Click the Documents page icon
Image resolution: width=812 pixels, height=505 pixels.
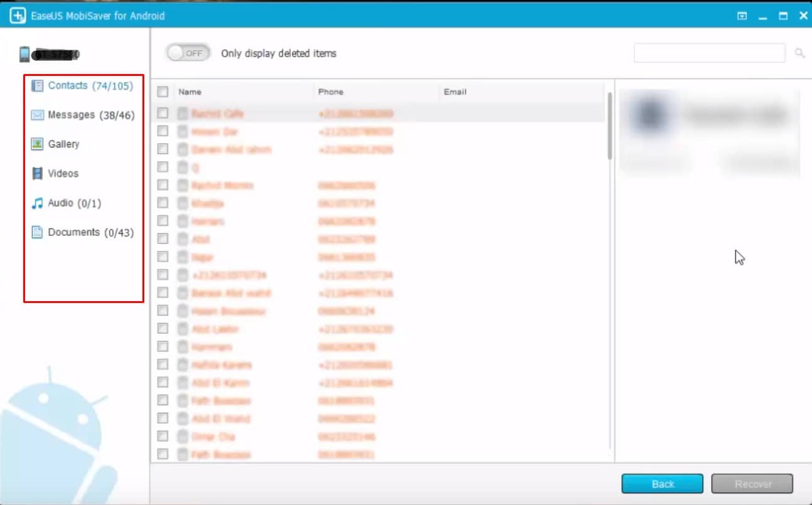pyautogui.click(x=37, y=232)
